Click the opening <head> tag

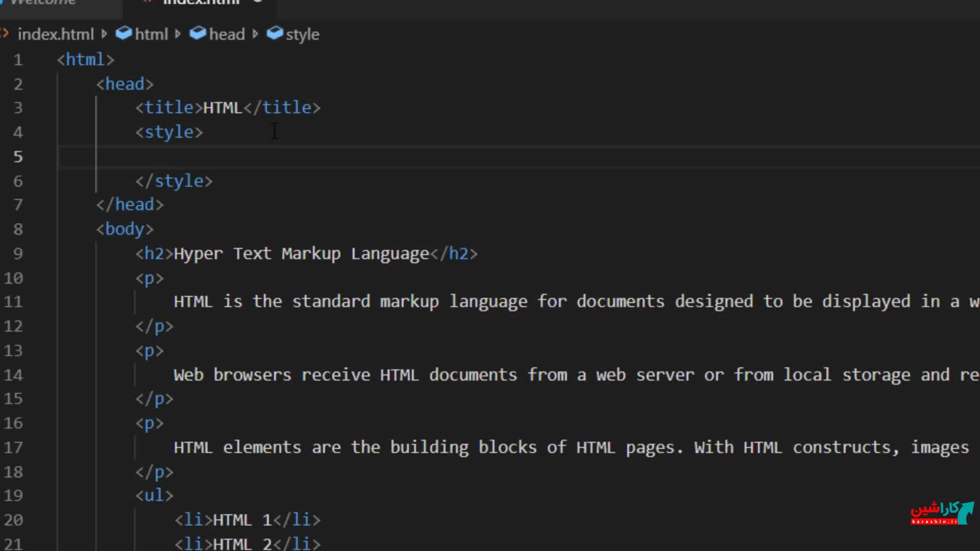pos(125,84)
